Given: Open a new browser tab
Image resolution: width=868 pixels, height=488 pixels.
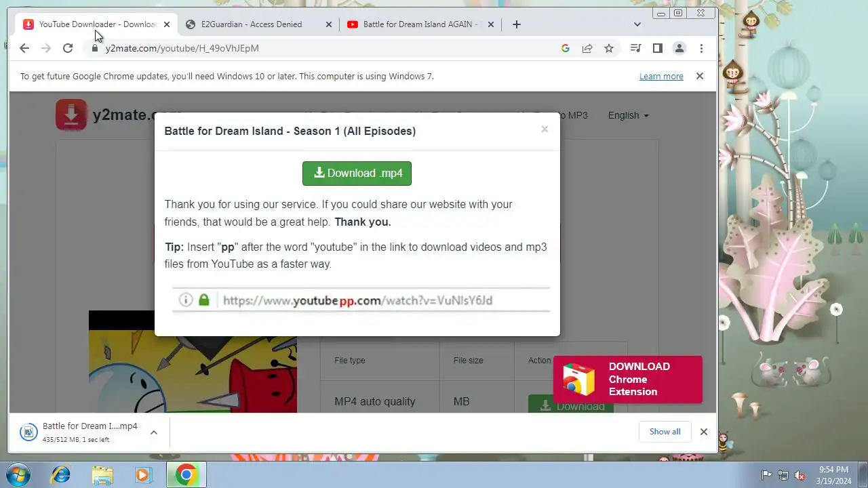Looking at the screenshot, I should click(517, 24).
